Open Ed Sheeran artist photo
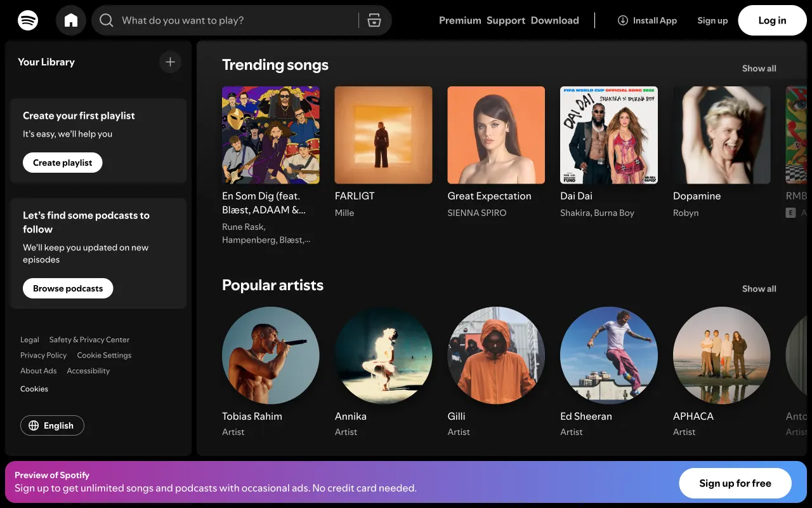 pos(609,356)
